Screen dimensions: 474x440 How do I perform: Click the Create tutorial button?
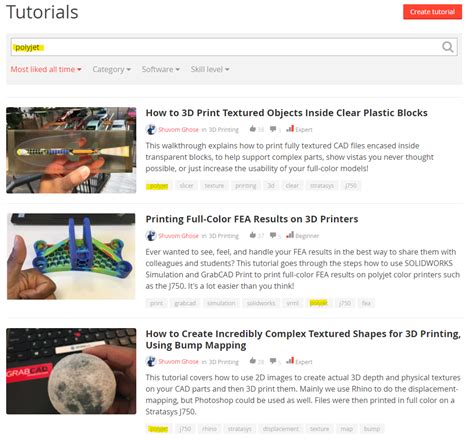(432, 12)
